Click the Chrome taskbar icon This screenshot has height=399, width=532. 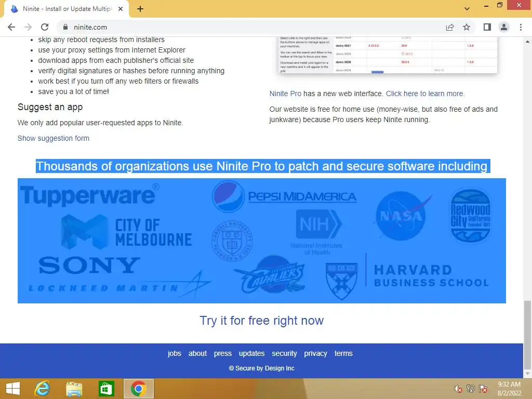pos(138,389)
